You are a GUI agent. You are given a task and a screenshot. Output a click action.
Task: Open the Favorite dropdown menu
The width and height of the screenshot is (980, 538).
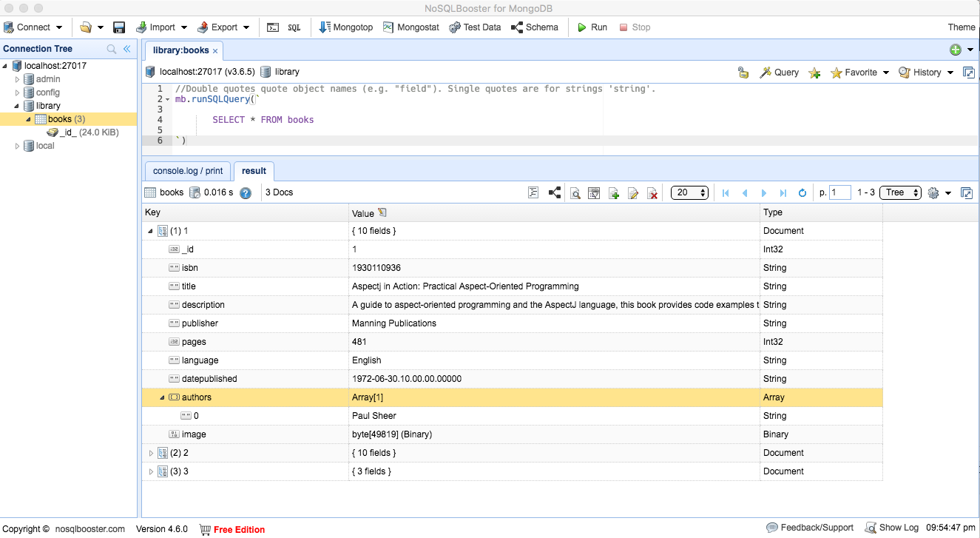coord(859,73)
